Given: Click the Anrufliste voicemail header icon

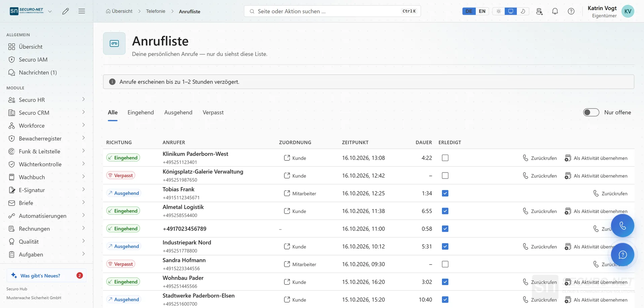Looking at the screenshot, I should point(114,43).
